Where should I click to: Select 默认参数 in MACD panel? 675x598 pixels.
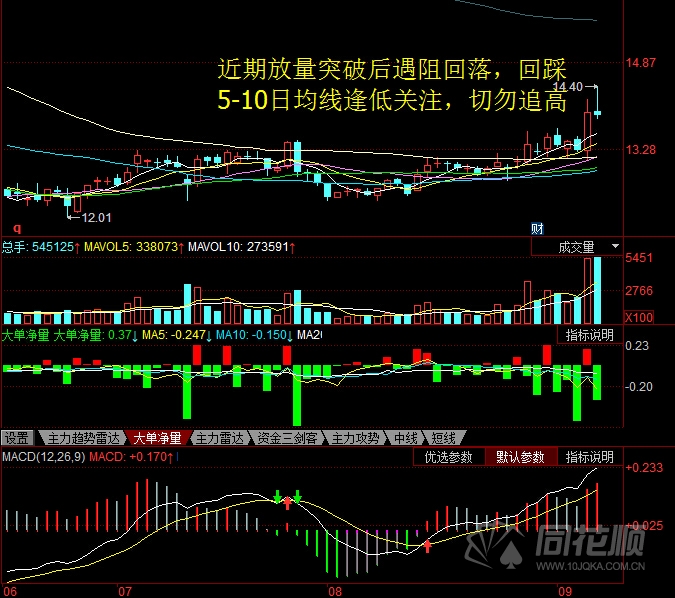coord(520,457)
